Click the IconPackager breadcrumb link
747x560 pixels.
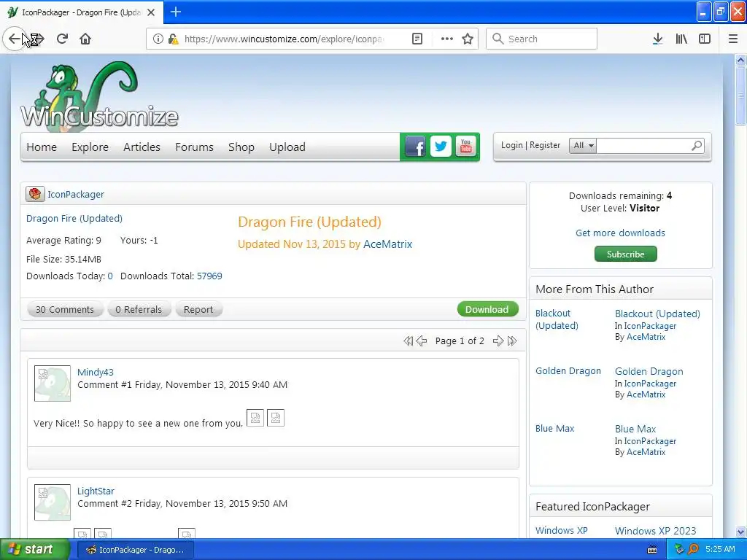tap(76, 194)
